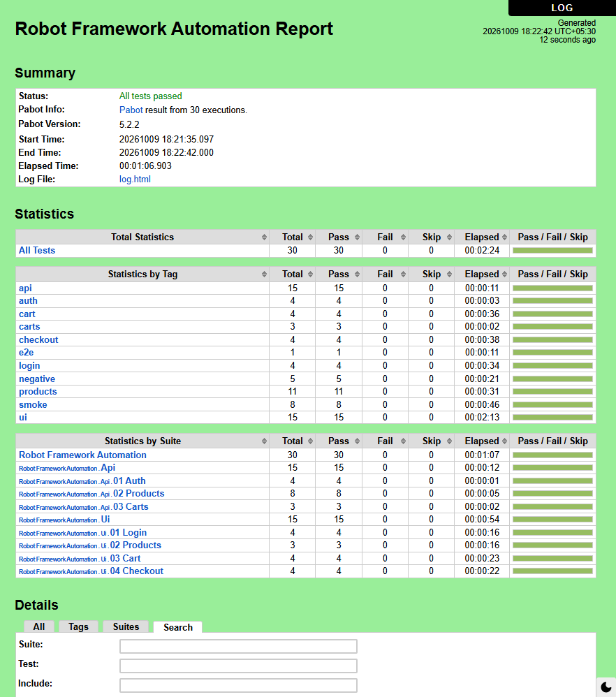The height and width of the screenshot is (697, 616).
Task: Sort Statistics by Tag Skip column arrow
Action: [449, 274]
